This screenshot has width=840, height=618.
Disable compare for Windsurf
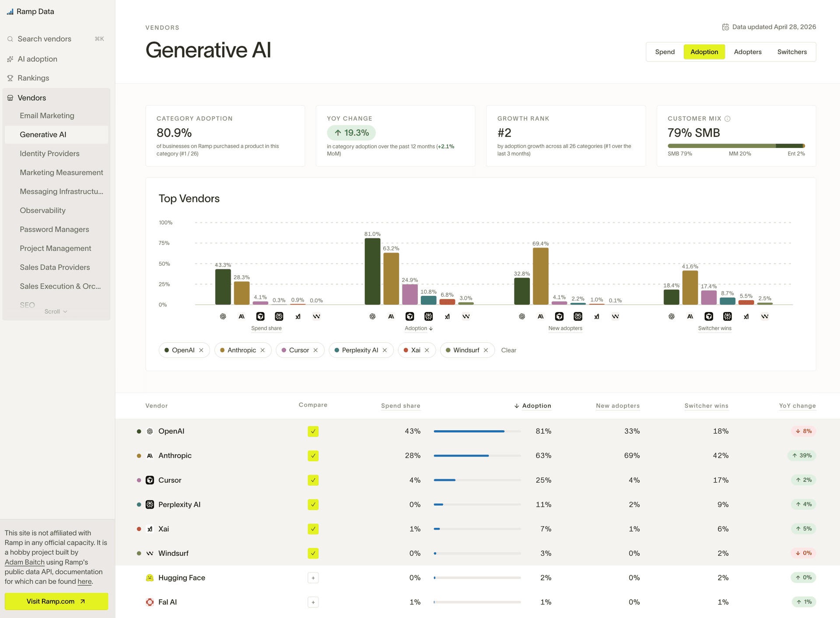(313, 553)
